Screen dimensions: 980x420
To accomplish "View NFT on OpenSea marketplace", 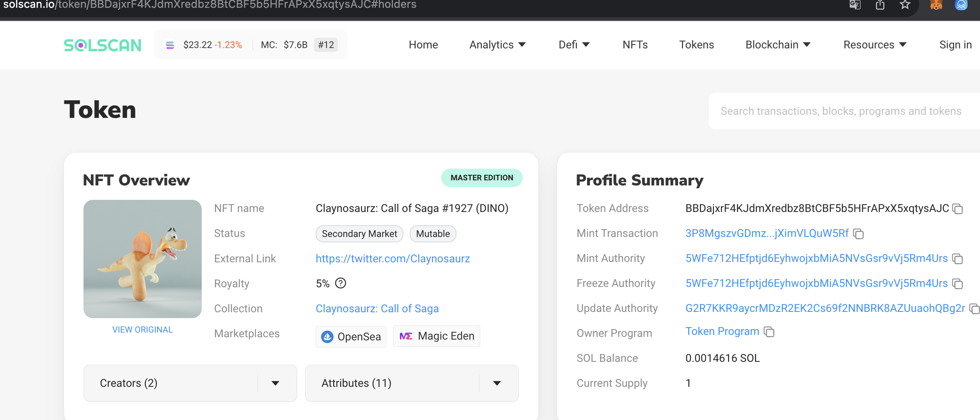I will tap(351, 336).
